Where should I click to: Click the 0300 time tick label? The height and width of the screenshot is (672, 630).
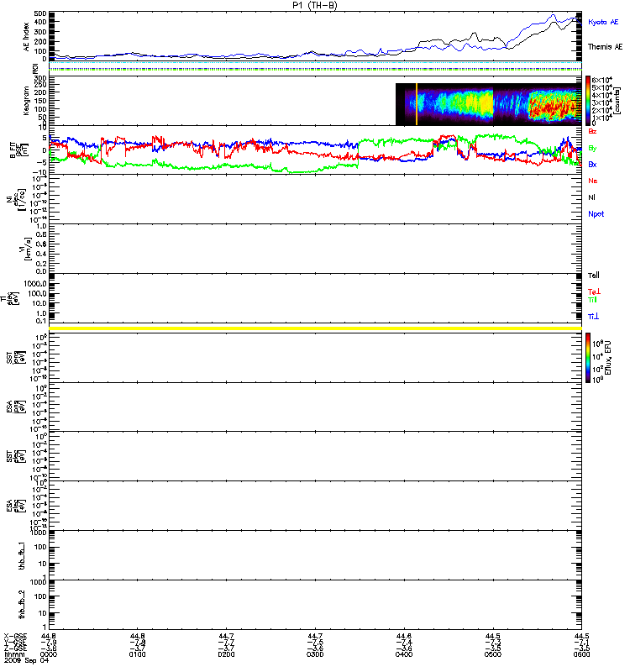(315, 654)
